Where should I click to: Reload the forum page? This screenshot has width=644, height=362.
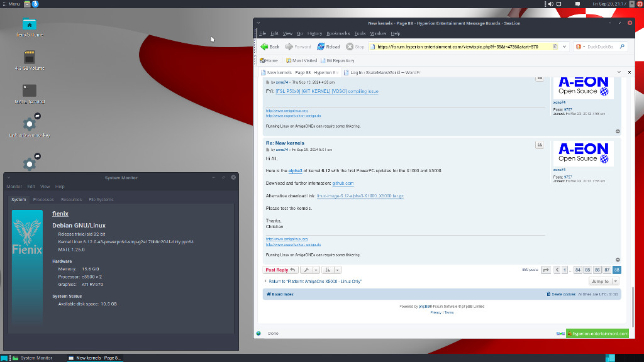pyautogui.click(x=328, y=47)
